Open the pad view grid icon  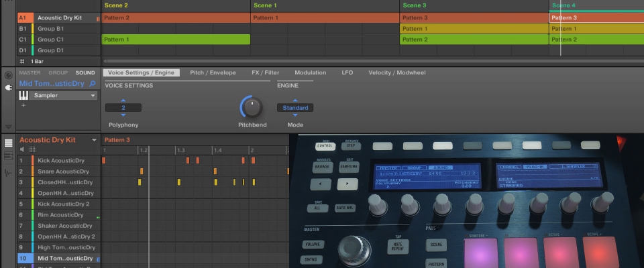[32, 149]
